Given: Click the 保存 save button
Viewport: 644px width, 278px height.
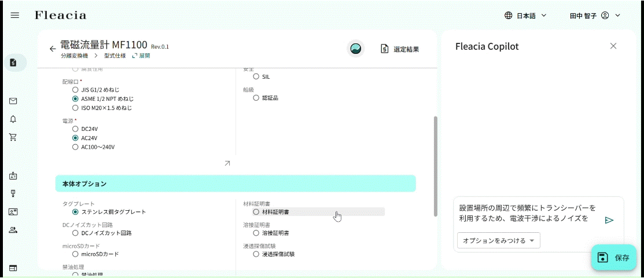Looking at the screenshot, I should (614, 258).
